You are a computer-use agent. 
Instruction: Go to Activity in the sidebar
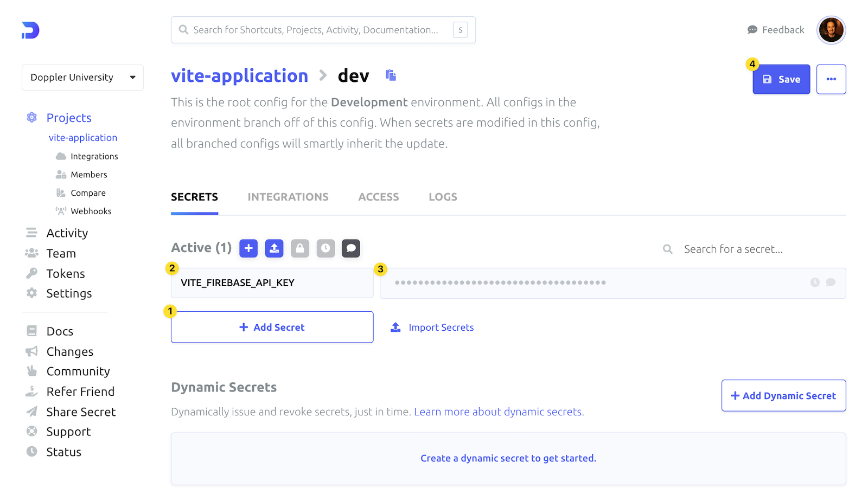(x=67, y=233)
